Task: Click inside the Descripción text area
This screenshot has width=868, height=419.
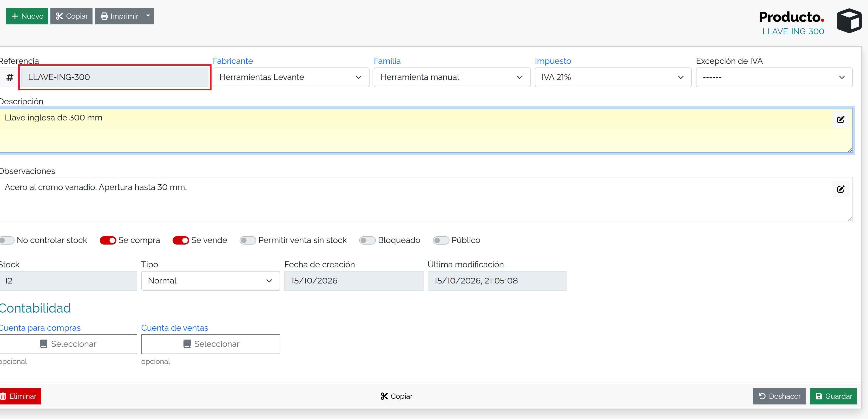Action: click(426, 131)
